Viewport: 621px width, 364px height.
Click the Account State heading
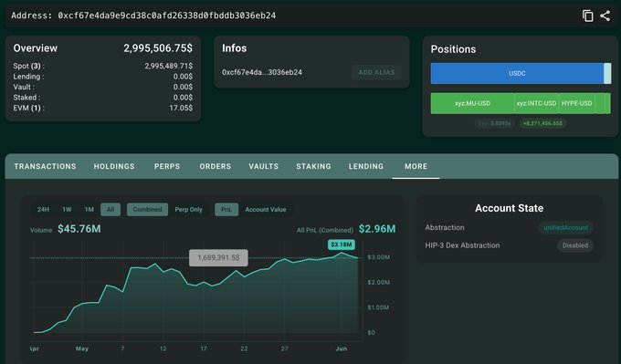[x=509, y=208]
